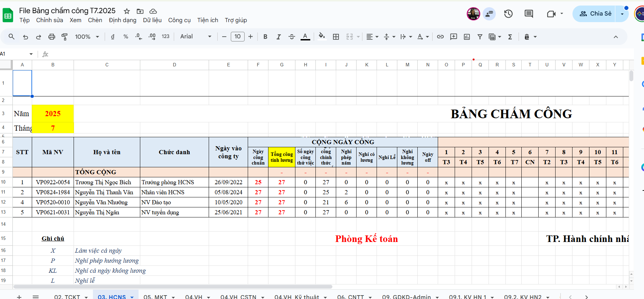Toggle strikethrough formatting
The height and width of the screenshot is (299, 644).
[292, 37]
